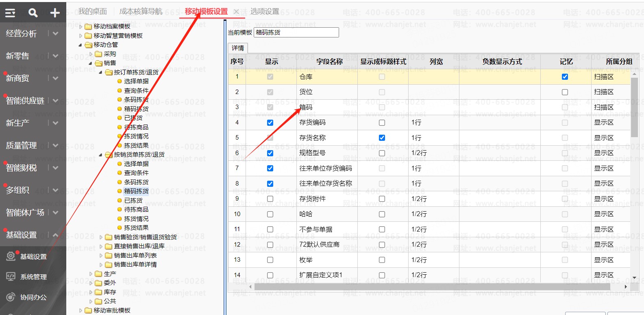Viewport: 644px width, 315px height.
Task: Click the folder icon next to 采购
Action: click(x=98, y=54)
